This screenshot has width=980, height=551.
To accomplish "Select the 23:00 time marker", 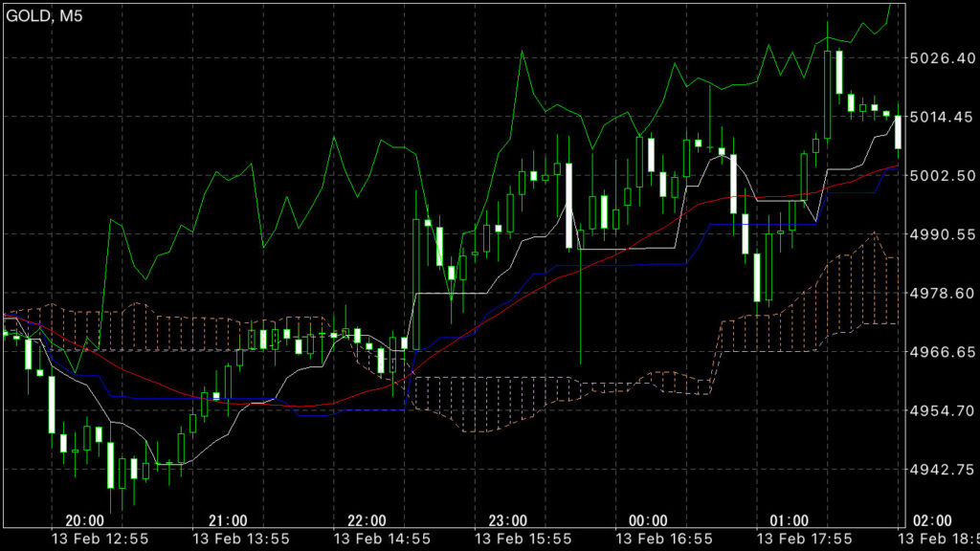I will [x=507, y=520].
